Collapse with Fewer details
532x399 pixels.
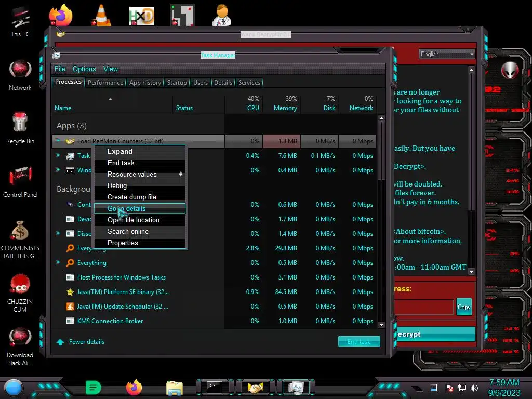[81, 342]
